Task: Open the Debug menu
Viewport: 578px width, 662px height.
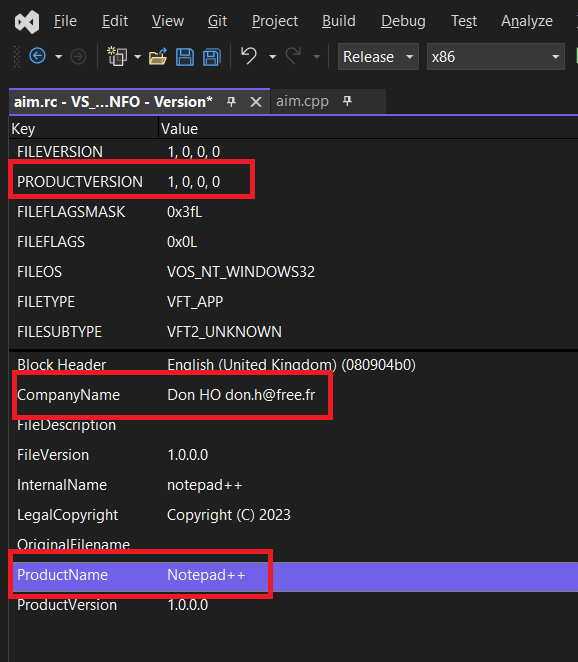Action: click(403, 21)
